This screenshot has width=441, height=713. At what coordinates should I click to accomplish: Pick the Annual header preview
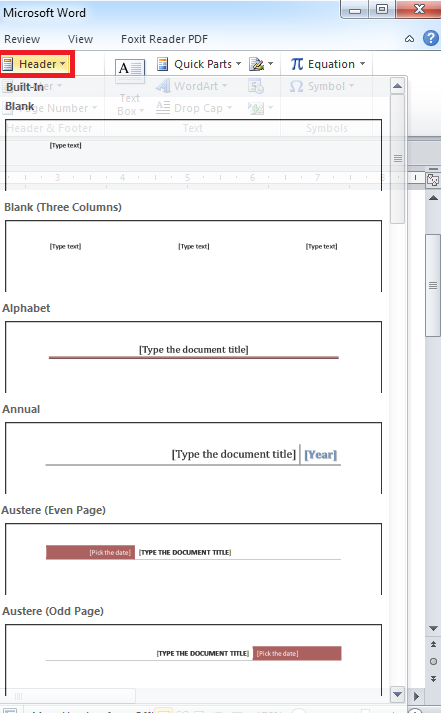(193, 458)
